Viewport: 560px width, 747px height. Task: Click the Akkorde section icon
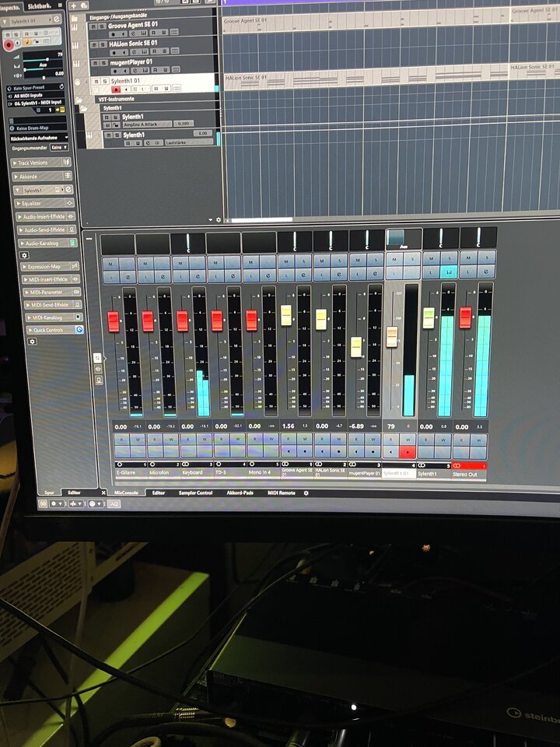(x=68, y=176)
